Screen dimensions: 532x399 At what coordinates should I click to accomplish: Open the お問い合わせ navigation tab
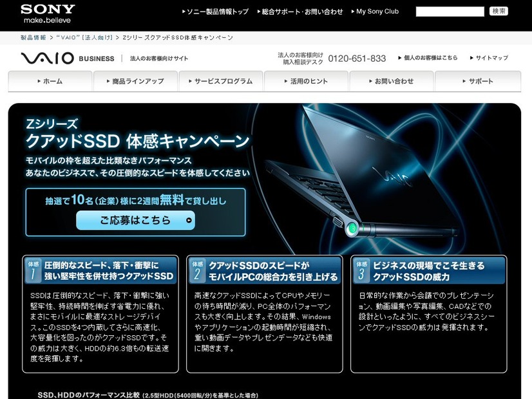(391, 81)
